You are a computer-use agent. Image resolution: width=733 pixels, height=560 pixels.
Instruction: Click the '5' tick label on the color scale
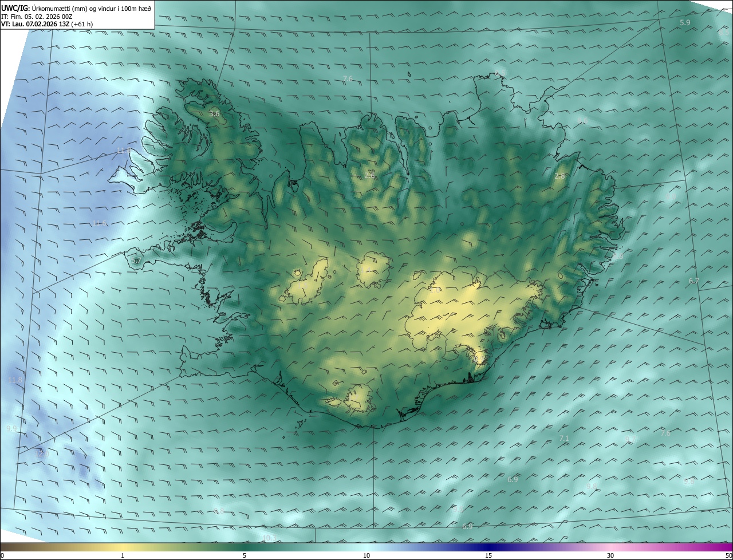pos(245,555)
